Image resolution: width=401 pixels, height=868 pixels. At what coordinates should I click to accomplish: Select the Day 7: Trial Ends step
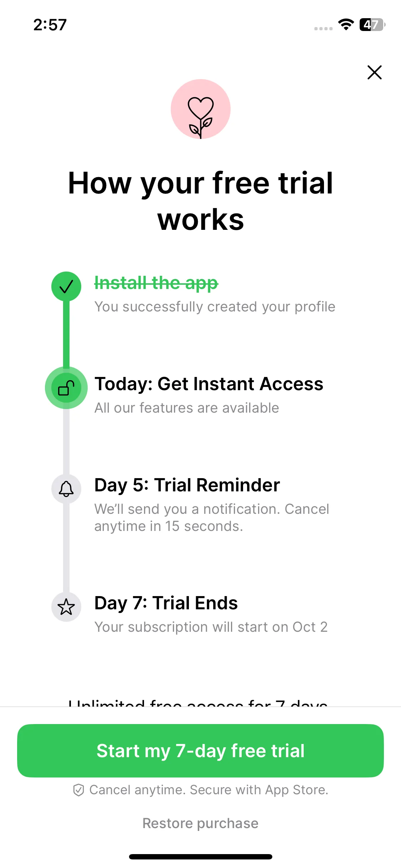click(x=166, y=603)
